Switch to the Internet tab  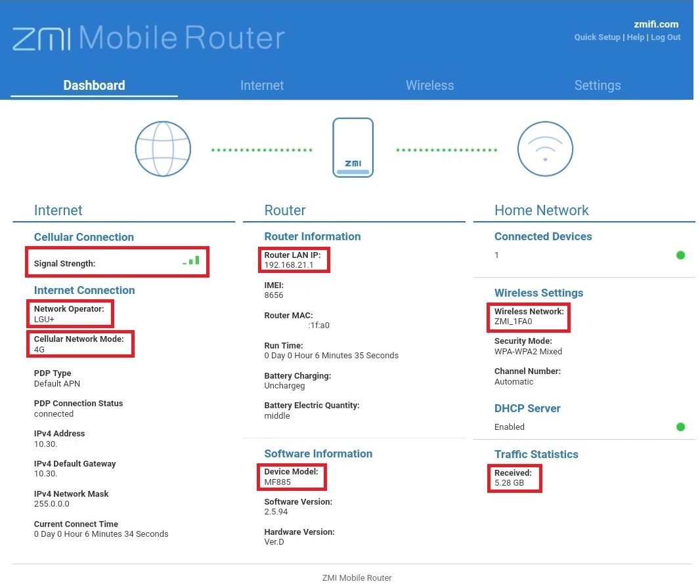click(262, 85)
